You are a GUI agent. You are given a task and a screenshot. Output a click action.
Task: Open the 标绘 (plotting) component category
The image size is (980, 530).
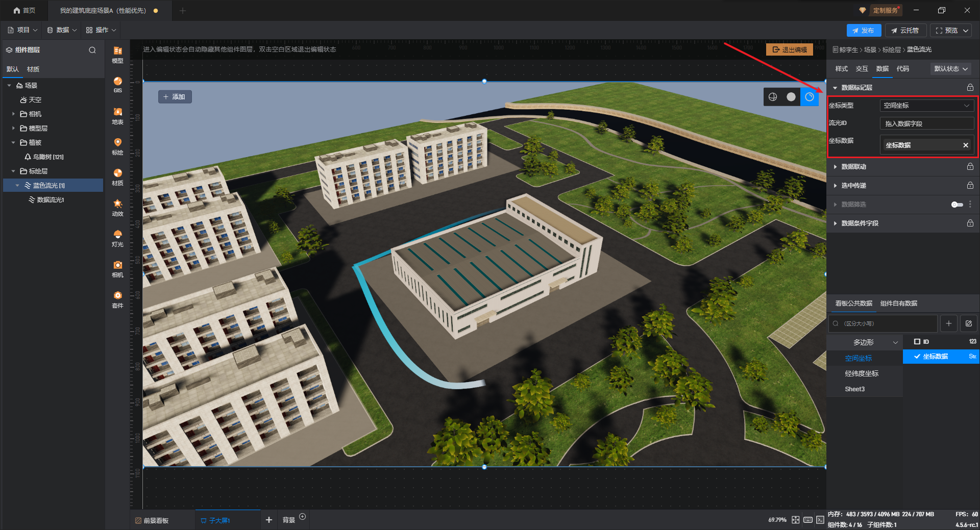click(x=117, y=146)
